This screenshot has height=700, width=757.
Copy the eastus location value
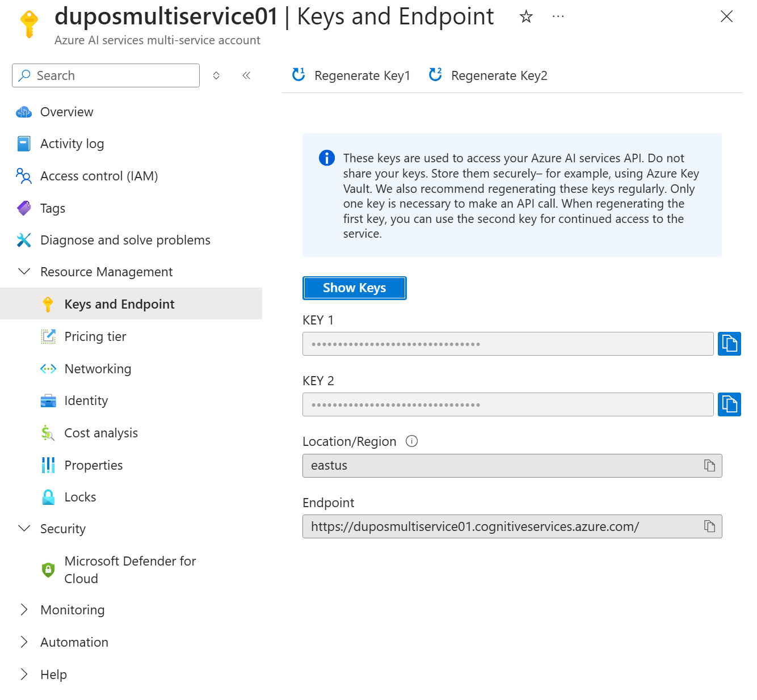(x=709, y=466)
